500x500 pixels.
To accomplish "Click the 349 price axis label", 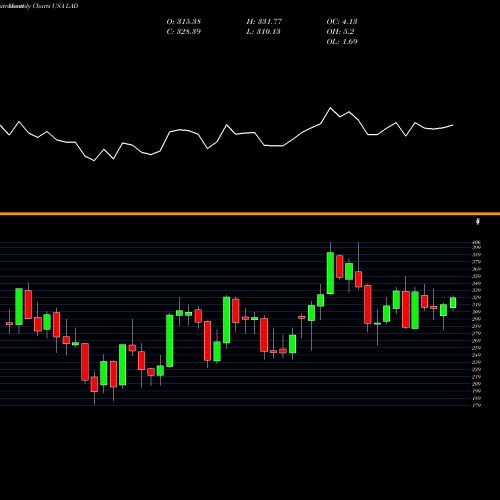I will pos(477,283).
